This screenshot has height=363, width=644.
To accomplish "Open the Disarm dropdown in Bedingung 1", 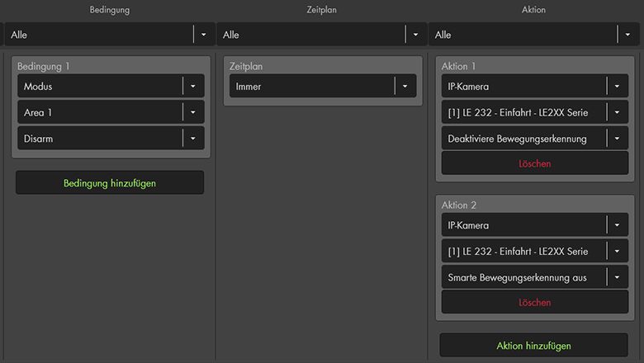I will pos(111,139).
